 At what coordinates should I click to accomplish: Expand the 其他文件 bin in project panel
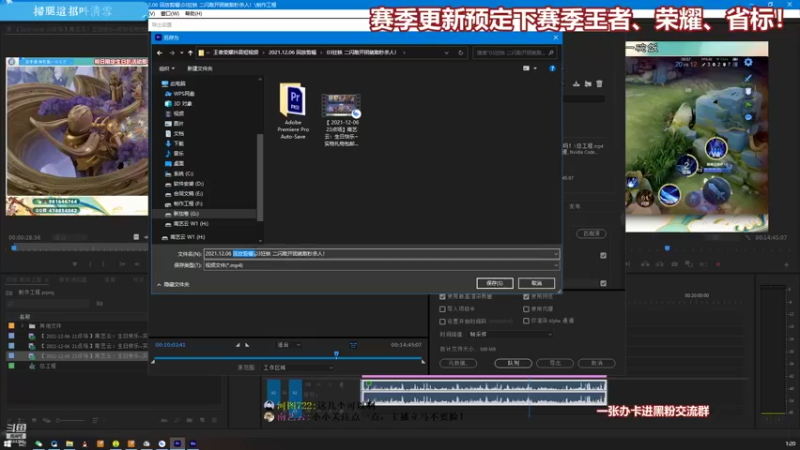coord(22,326)
